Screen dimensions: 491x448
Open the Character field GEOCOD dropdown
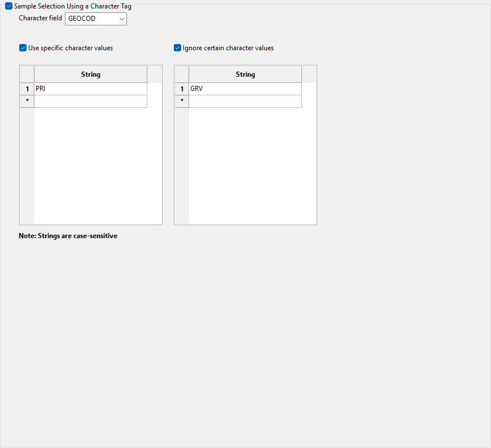[x=96, y=19]
